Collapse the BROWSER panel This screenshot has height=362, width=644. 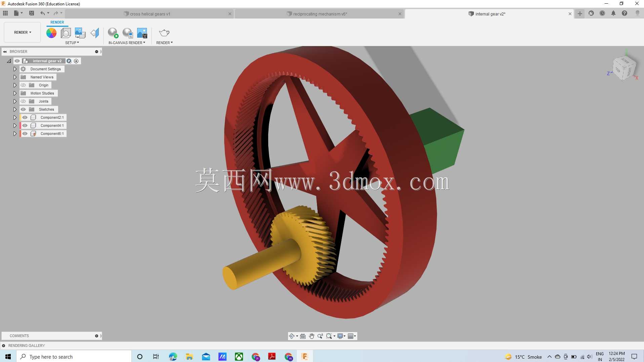5,51
